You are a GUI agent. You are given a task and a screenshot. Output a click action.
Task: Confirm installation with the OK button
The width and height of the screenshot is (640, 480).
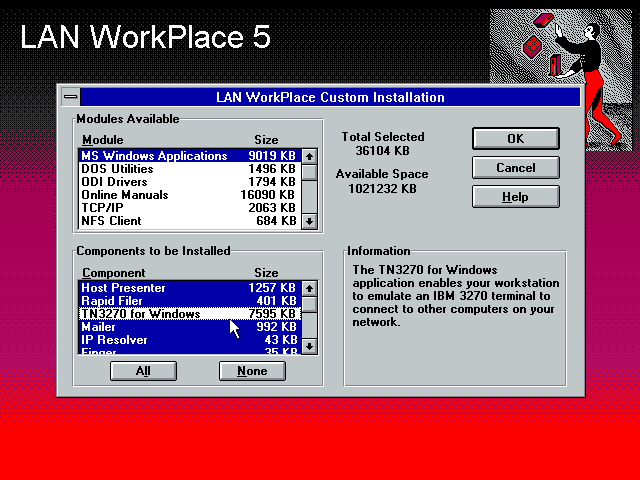(516, 139)
